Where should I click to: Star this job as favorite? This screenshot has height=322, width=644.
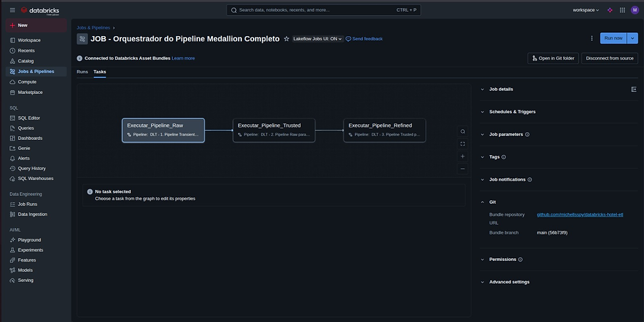pyautogui.click(x=287, y=39)
